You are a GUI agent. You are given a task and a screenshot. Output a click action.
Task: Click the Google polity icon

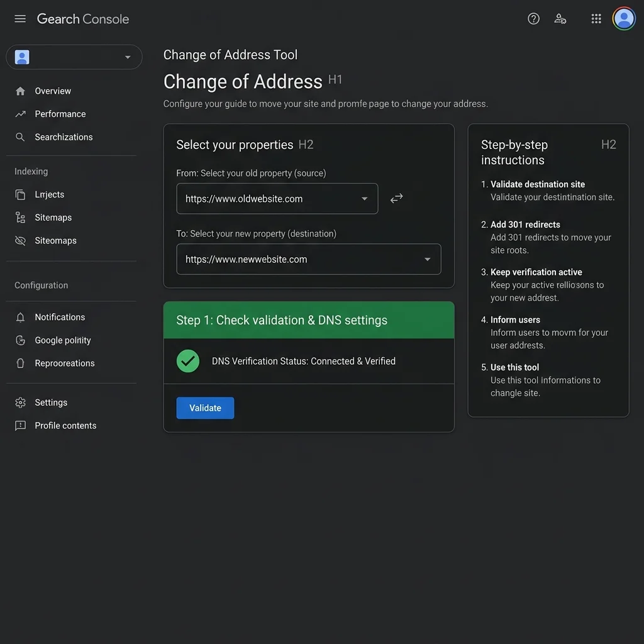point(20,340)
